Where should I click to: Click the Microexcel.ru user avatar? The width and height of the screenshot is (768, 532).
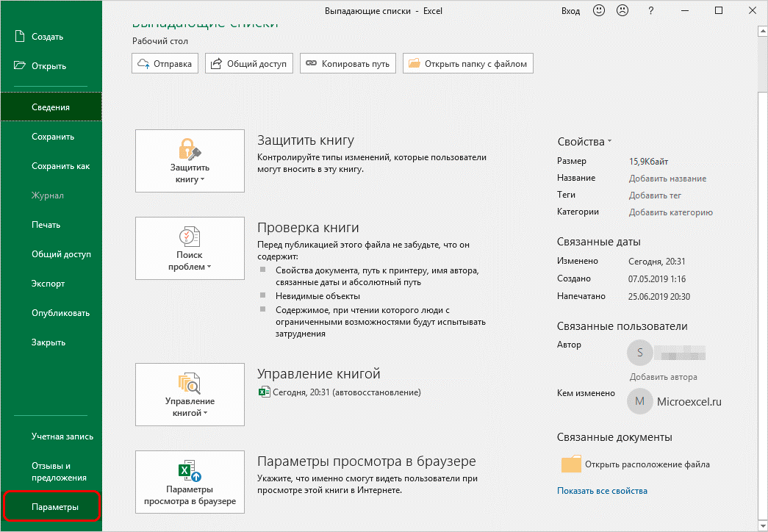pos(639,401)
